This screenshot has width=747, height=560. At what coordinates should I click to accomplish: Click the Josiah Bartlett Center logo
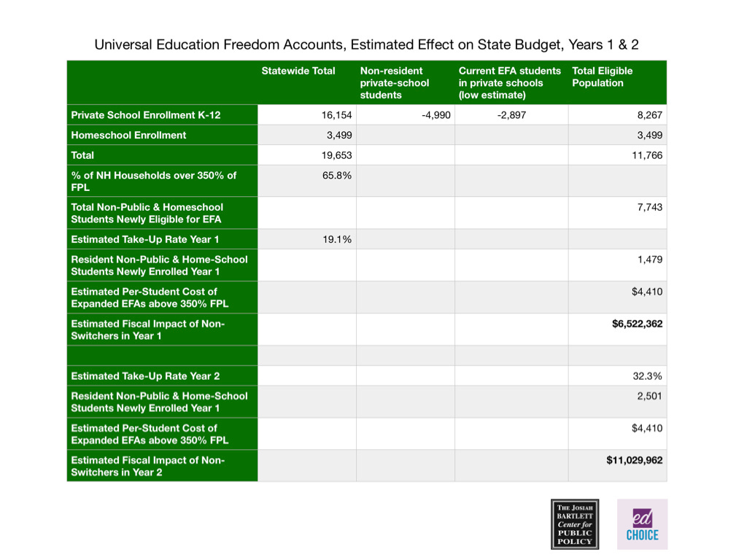coord(575,524)
